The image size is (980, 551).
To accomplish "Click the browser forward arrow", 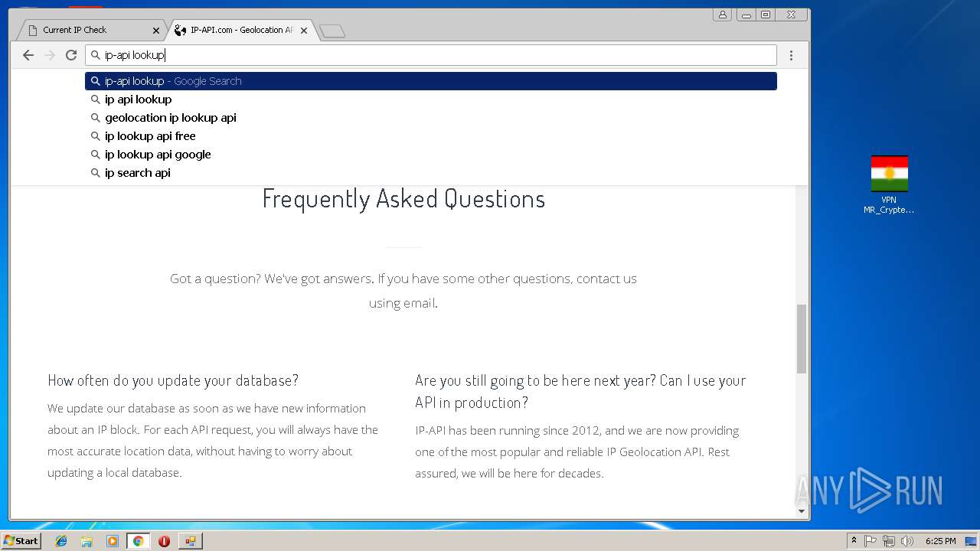I will (x=50, y=55).
